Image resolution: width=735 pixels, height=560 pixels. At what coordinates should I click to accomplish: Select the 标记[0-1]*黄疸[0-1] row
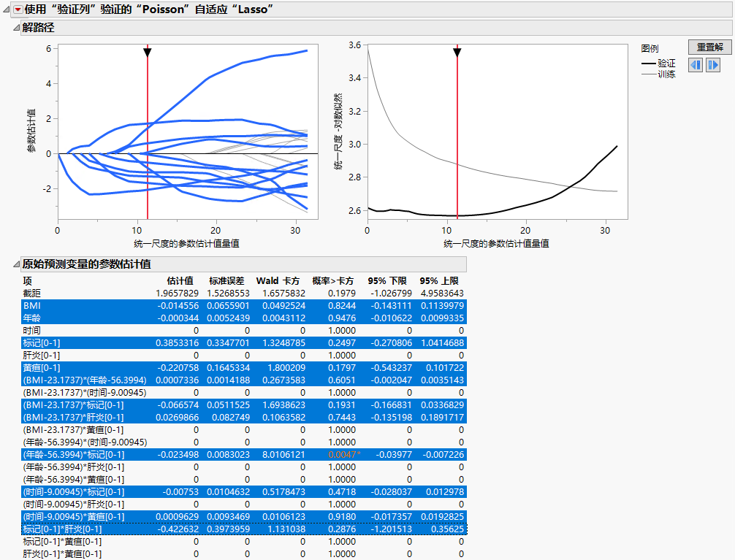pyautogui.click(x=243, y=542)
